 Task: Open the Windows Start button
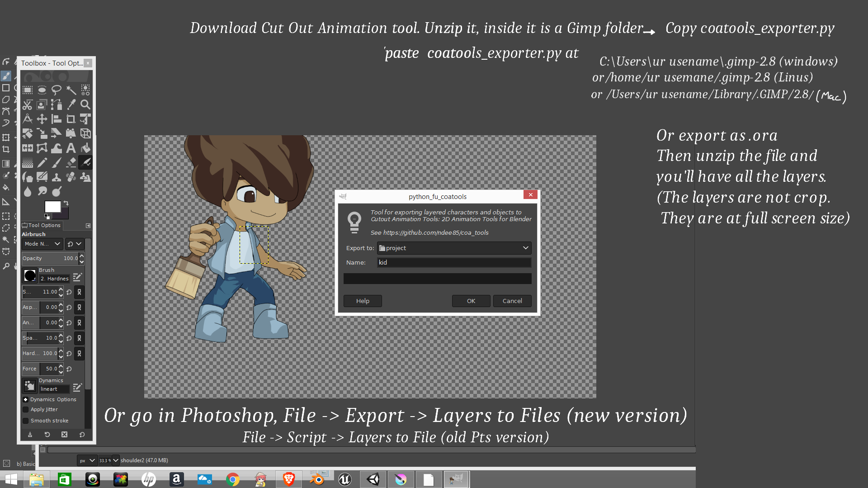[11, 479]
